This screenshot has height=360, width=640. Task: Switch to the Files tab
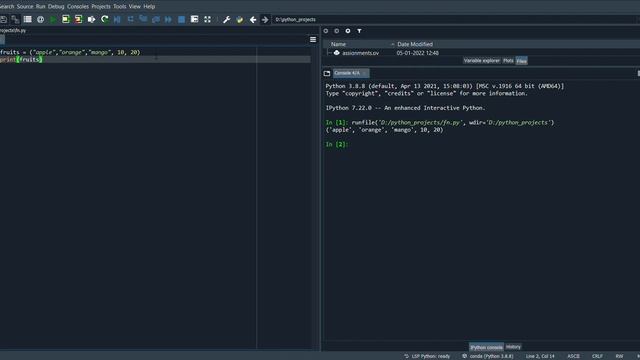(521, 61)
